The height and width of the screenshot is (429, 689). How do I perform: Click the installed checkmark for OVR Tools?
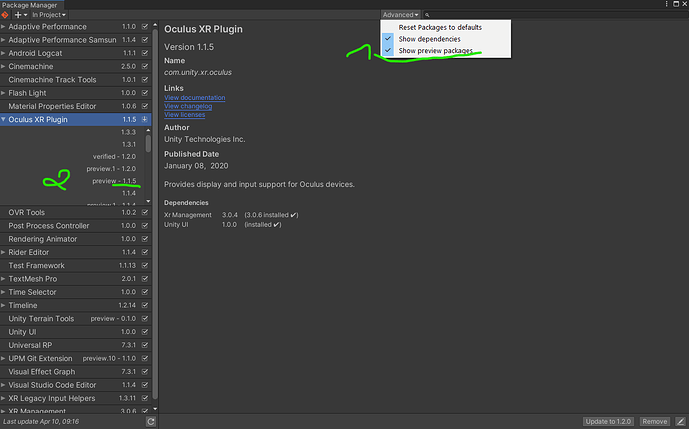click(145, 212)
